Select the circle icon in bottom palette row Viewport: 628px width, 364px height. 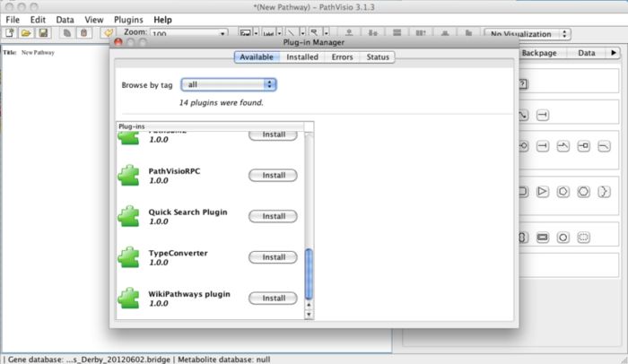(x=563, y=238)
